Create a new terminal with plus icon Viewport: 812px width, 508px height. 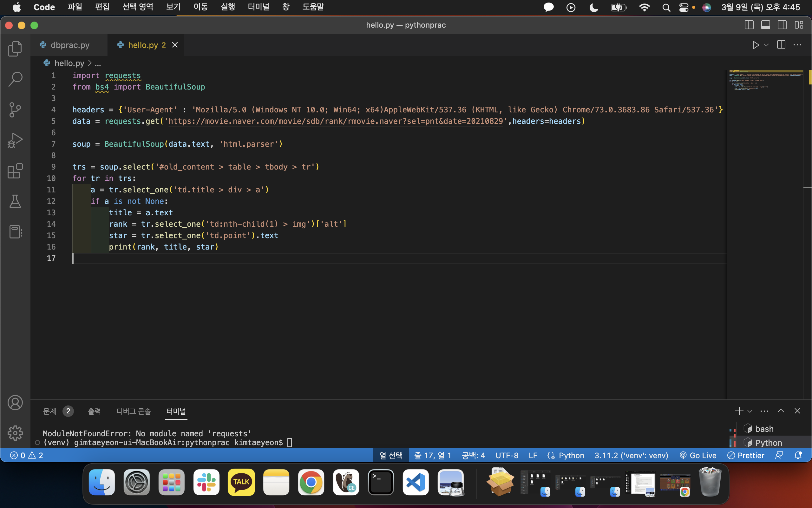[x=739, y=411]
